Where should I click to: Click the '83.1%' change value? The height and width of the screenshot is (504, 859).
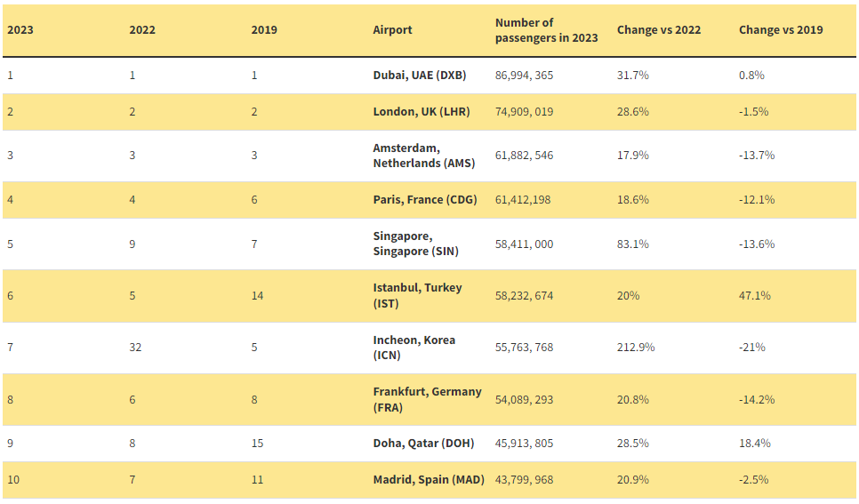point(633,244)
